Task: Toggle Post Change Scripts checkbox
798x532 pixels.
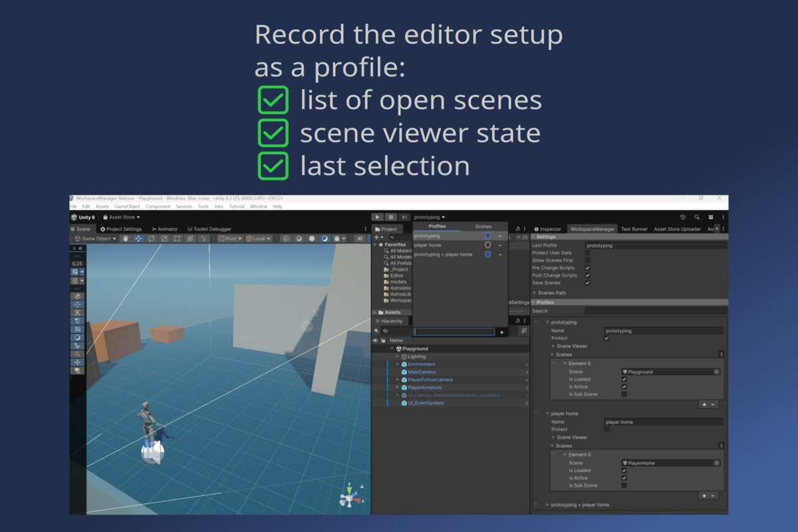Action: tap(587, 275)
